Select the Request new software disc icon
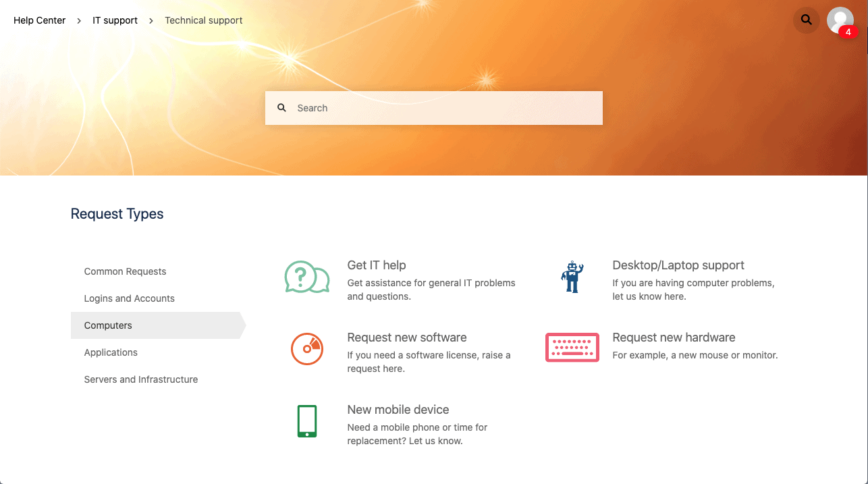 (x=307, y=349)
